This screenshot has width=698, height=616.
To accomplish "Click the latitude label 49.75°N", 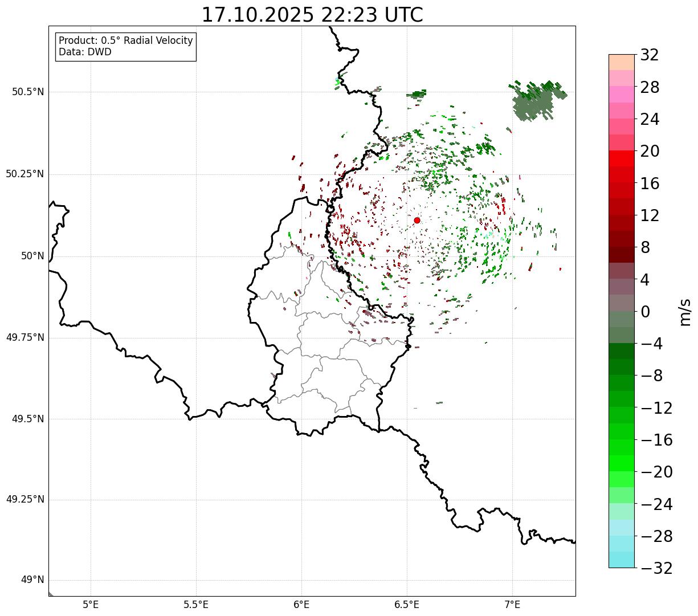I will [x=25, y=337].
